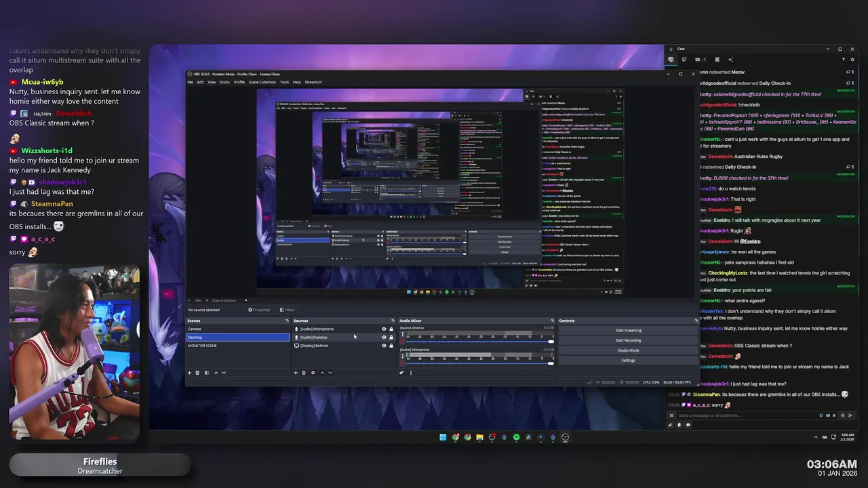Open OBS Settings from Controls dock
Screen dimensions: 868x488
tap(628, 360)
